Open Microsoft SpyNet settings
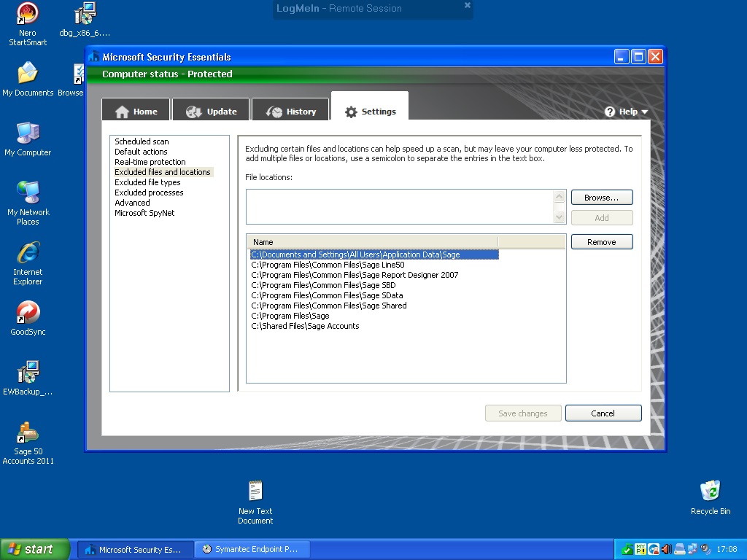 coord(145,213)
